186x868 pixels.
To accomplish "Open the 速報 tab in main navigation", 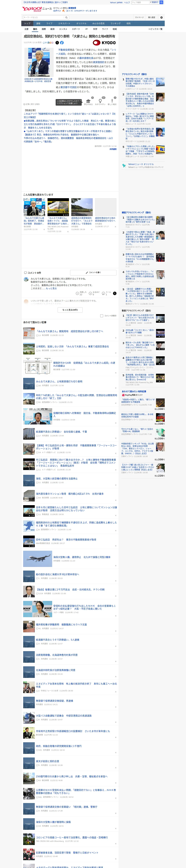I will pyautogui.click(x=38, y=24).
